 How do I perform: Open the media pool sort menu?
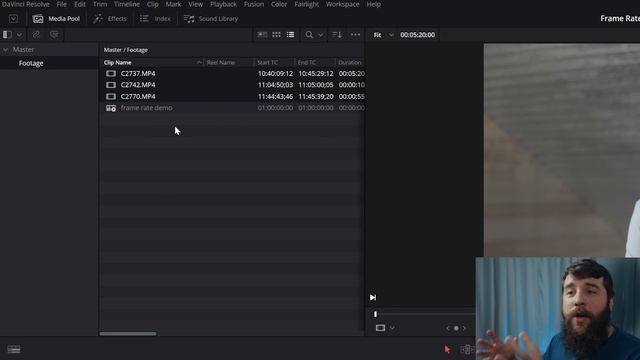pyautogui.click(x=337, y=35)
